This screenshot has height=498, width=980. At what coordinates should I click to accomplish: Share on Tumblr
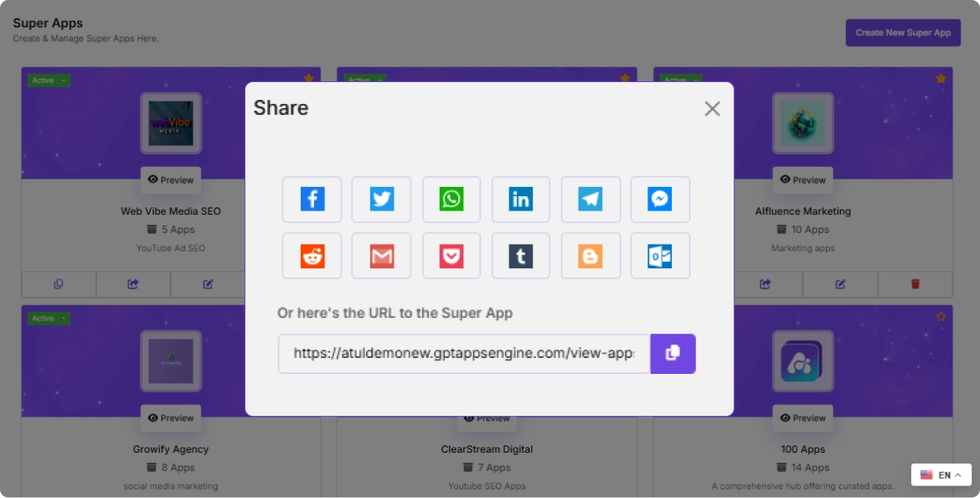[520, 256]
